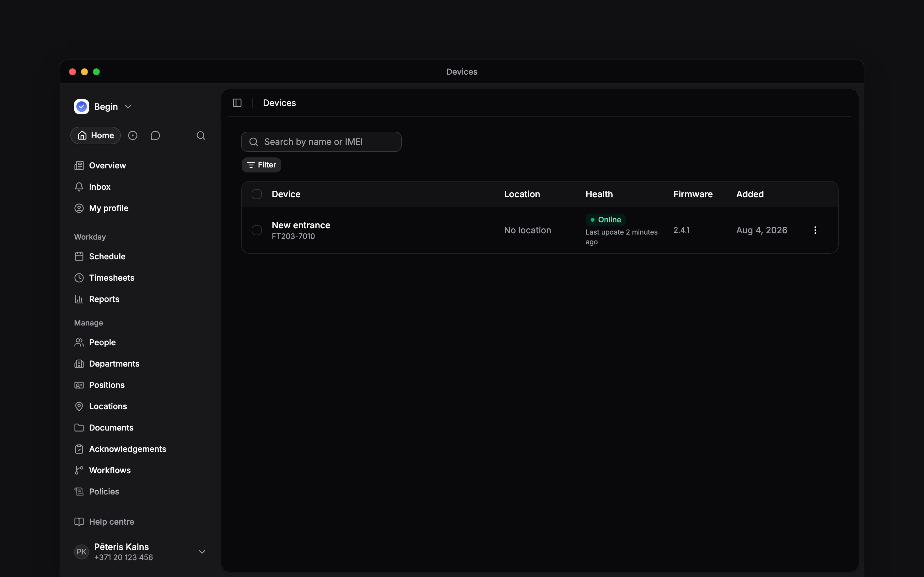
Task: Click the circle-dot activity icon
Action: [132, 135]
